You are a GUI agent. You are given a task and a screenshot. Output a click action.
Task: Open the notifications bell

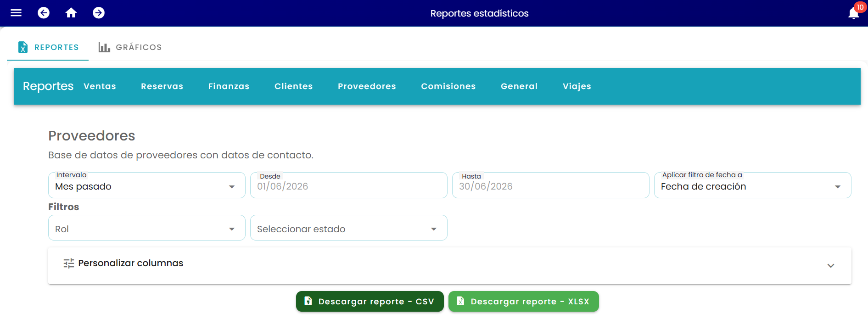pyautogui.click(x=854, y=13)
